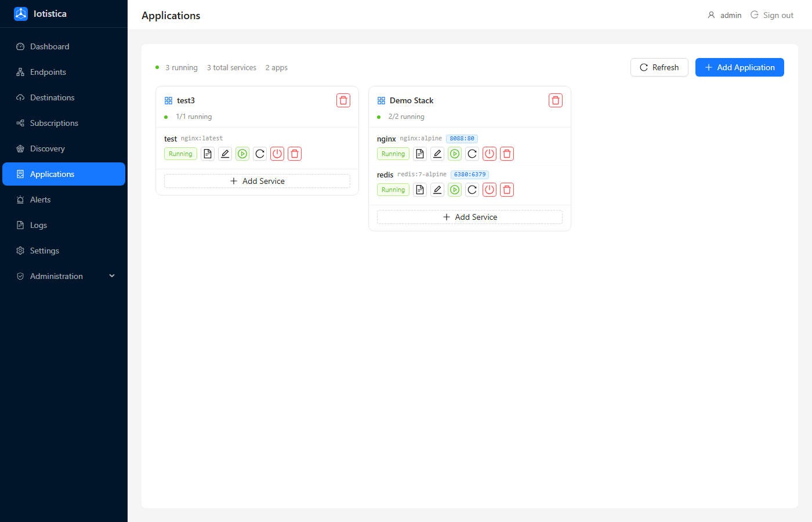Click the nginx:alpine image label
The width and height of the screenshot is (812, 522).
(x=421, y=139)
